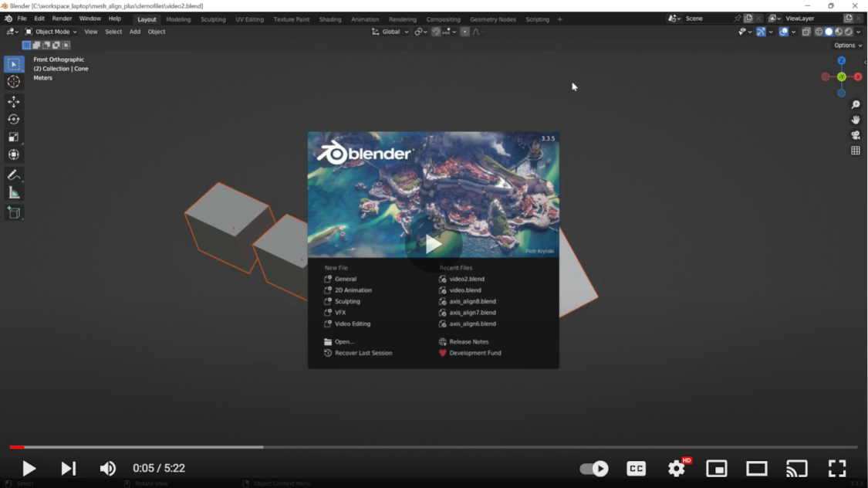Open shading options dropdown arrow
The height and width of the screenshot is (488, 868).
859,32
